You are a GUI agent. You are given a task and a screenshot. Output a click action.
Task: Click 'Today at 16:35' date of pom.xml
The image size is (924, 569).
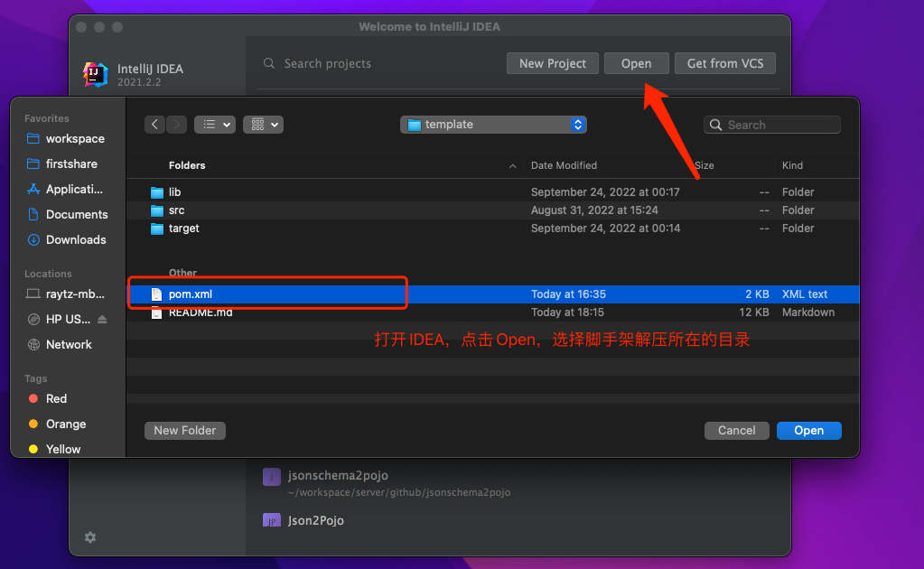pos(568,294)
